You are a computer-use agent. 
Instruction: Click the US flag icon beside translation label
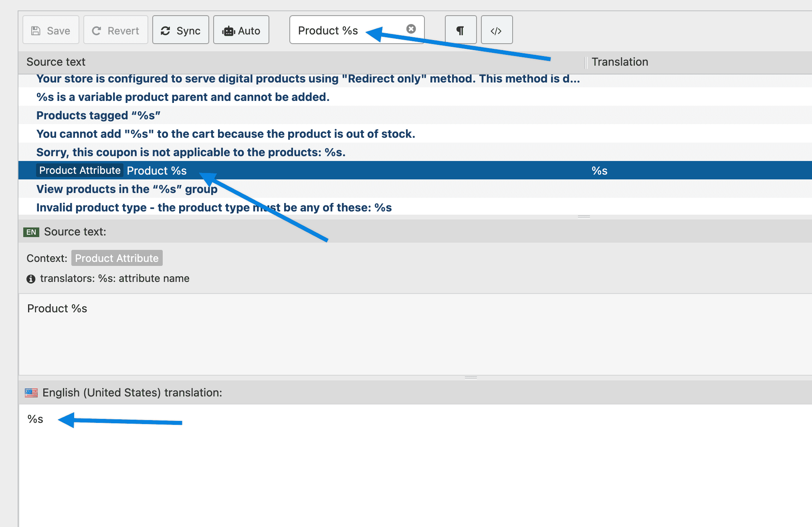(x=31, y=393)
